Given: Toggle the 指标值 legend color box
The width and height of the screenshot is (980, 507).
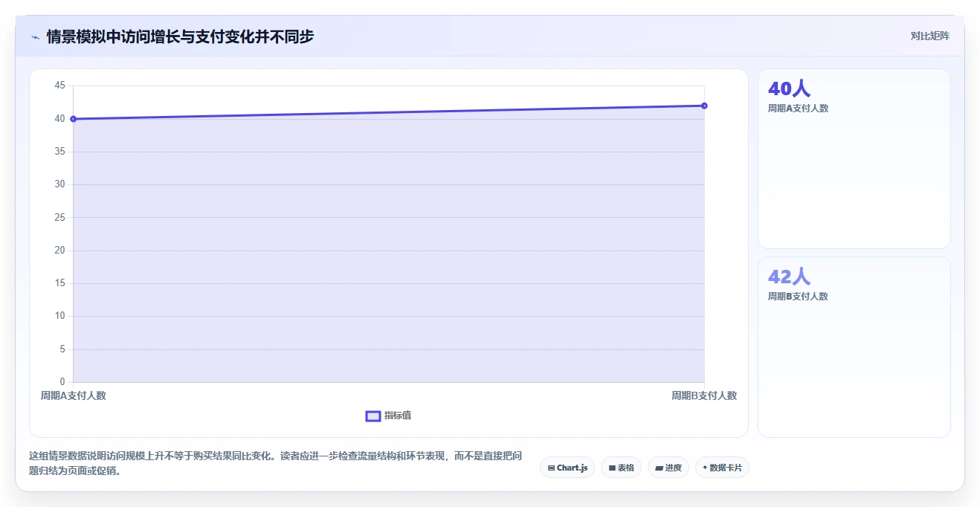Looking at the screenshot, I should pos(373,416).
